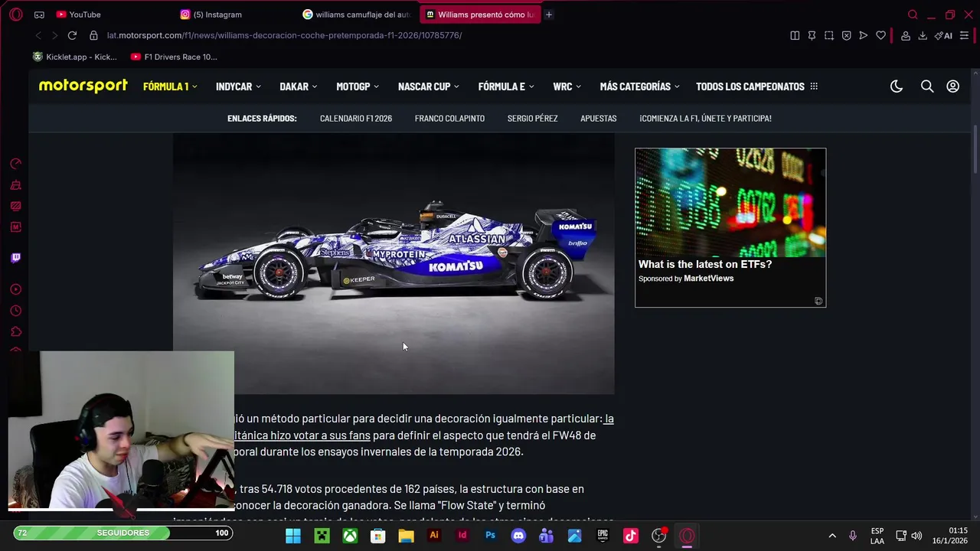Reload the current page
This screenshot has height=551, width=980.
pyautogui.click(x=72, y=35)
